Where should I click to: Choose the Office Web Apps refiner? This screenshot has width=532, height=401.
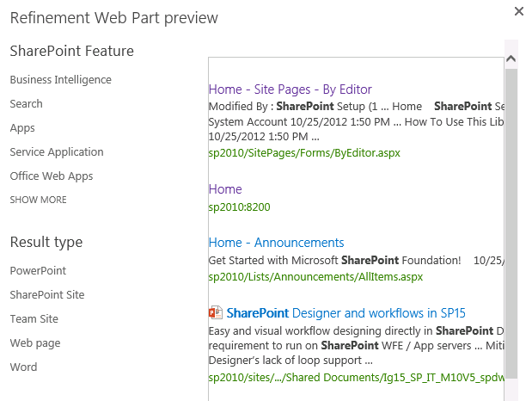click(x=52, y=176)
